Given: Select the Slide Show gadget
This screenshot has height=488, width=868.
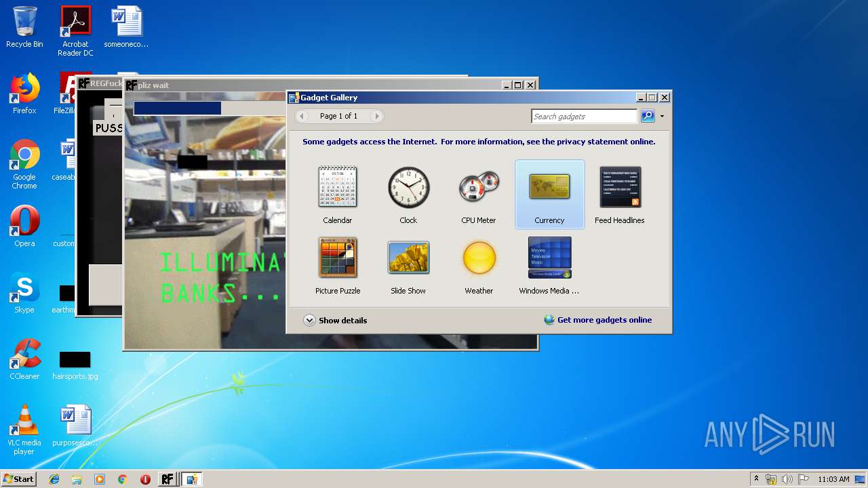Looking at the screenshot, I should (x=408, y=265).
